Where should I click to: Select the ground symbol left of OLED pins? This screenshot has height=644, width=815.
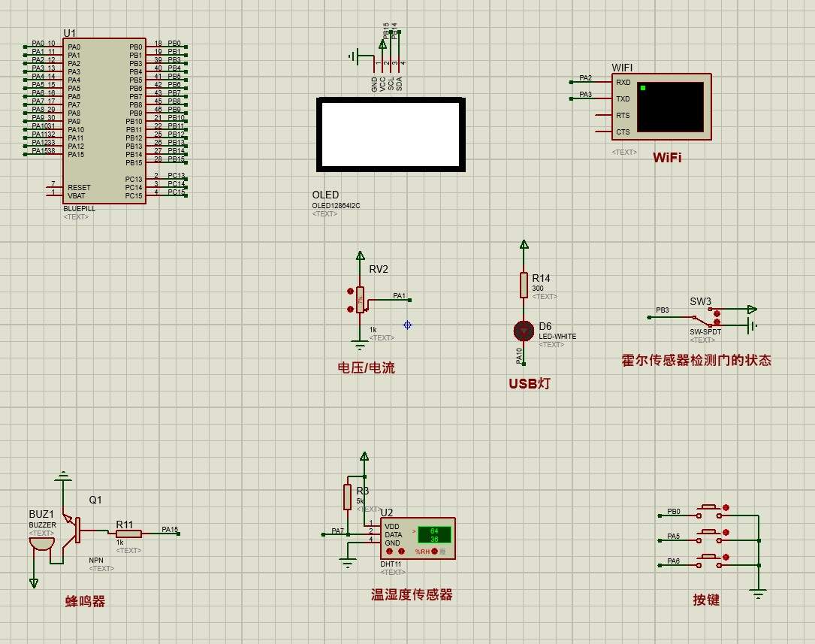[x=354, y=56]
